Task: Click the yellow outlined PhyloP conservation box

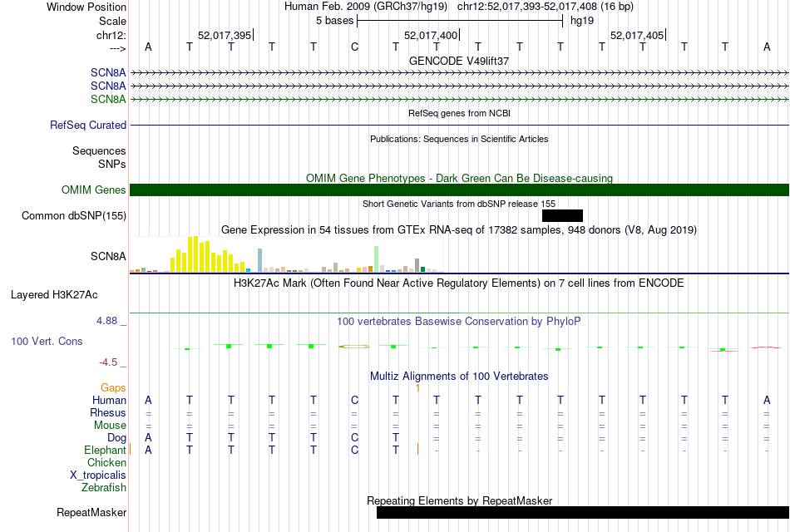Action: (355, 347)
